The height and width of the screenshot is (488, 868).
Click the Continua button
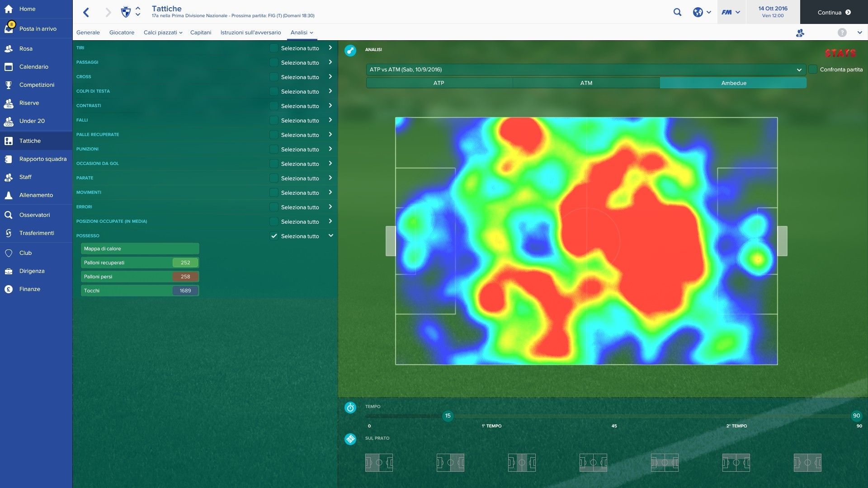(x=834, y=12)
